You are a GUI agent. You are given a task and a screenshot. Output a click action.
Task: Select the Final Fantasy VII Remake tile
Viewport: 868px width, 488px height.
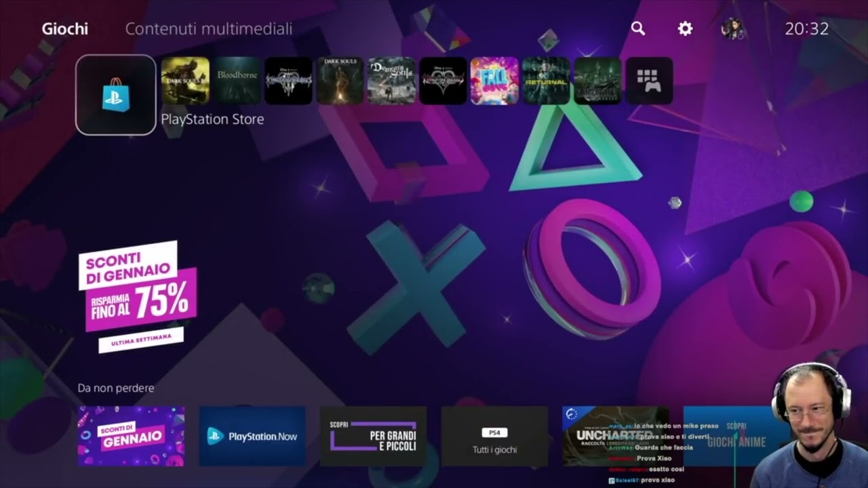(x=597, y=81)
